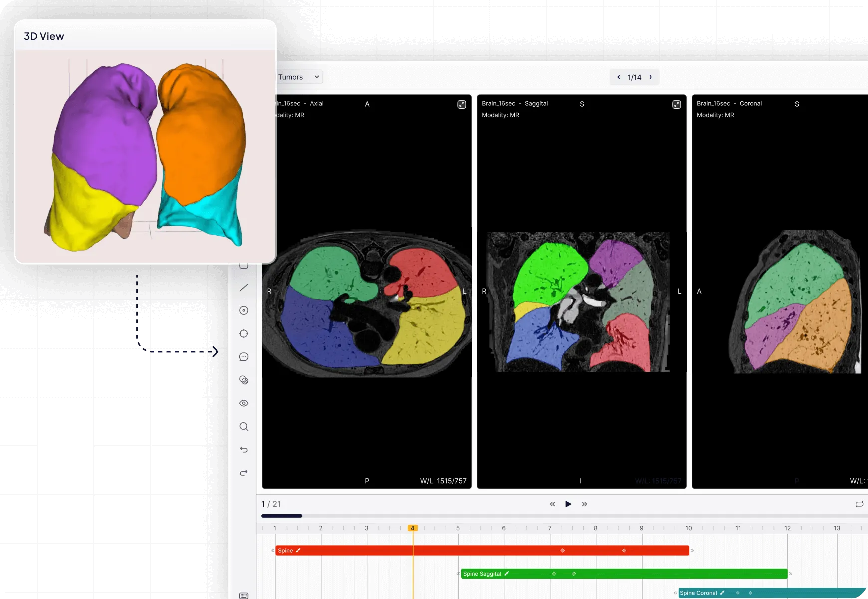This screenshot has height=599, width=868.
Task: Click the "W/L: 1515/757" value in Axial view
Action: pos(443,481)
